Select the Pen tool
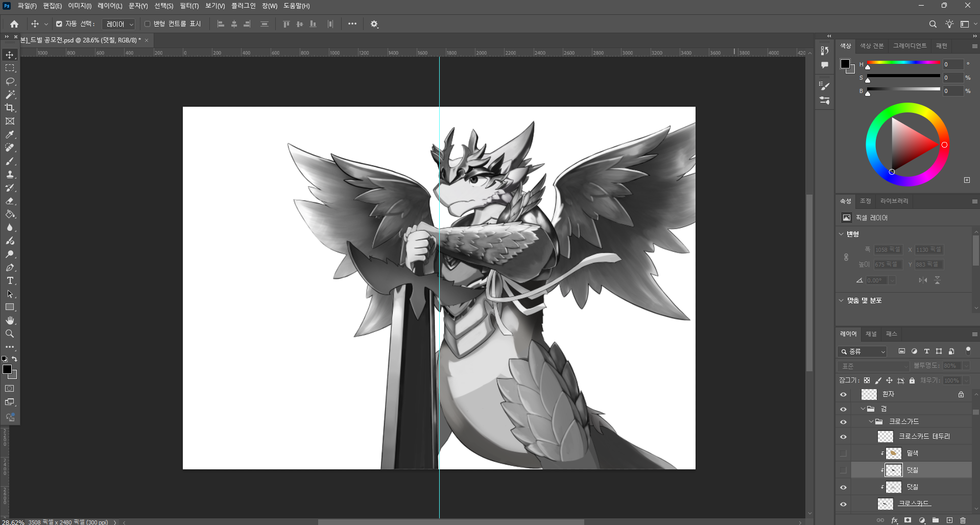This screenshot has width=980, height=525. click(10, 267)
